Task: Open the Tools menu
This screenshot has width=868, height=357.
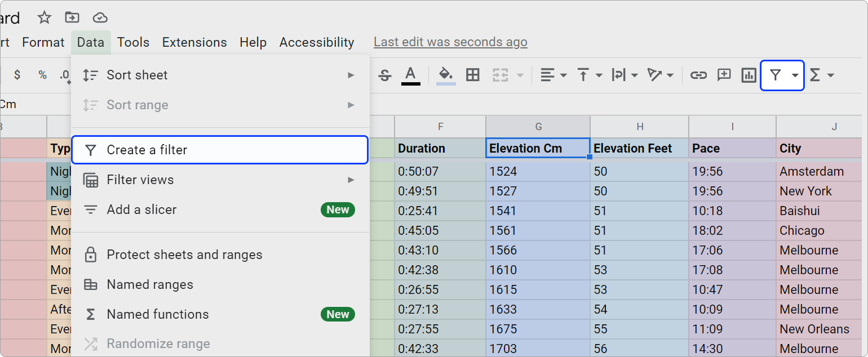Action: (x=133, y=42)
